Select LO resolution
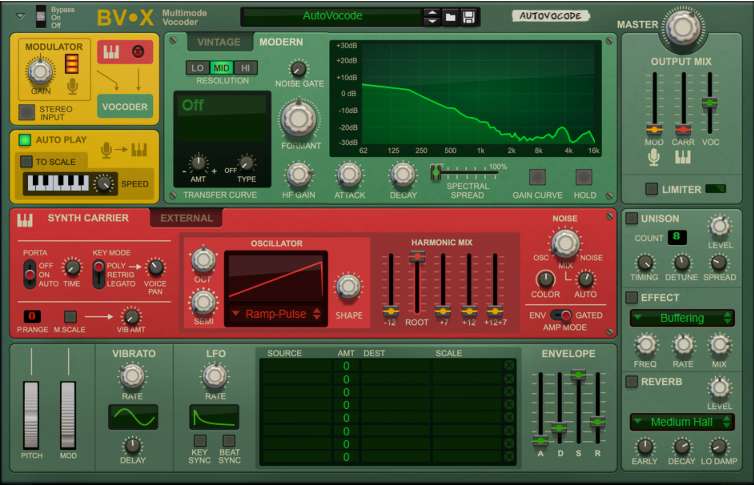The width and height of the screenshot is (754, 486). coord(198,68)
